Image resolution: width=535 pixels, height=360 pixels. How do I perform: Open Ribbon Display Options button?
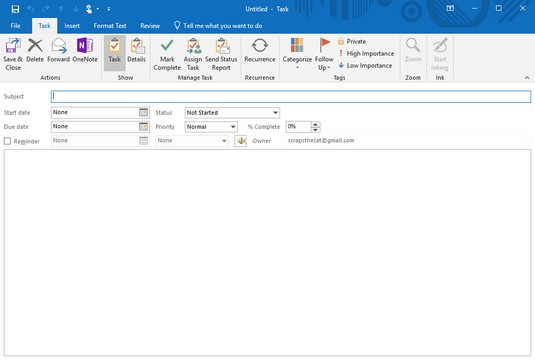click(x=450, y=8)
